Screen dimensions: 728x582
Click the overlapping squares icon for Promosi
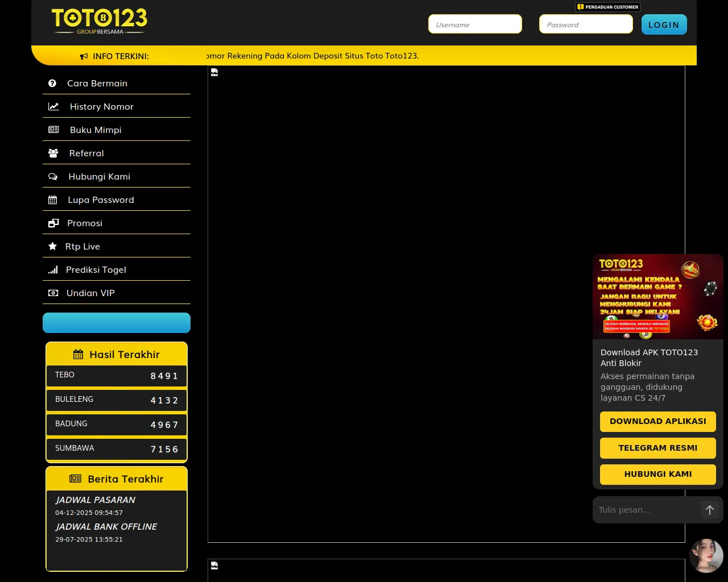pyautogui.click(x=53, y=223)
